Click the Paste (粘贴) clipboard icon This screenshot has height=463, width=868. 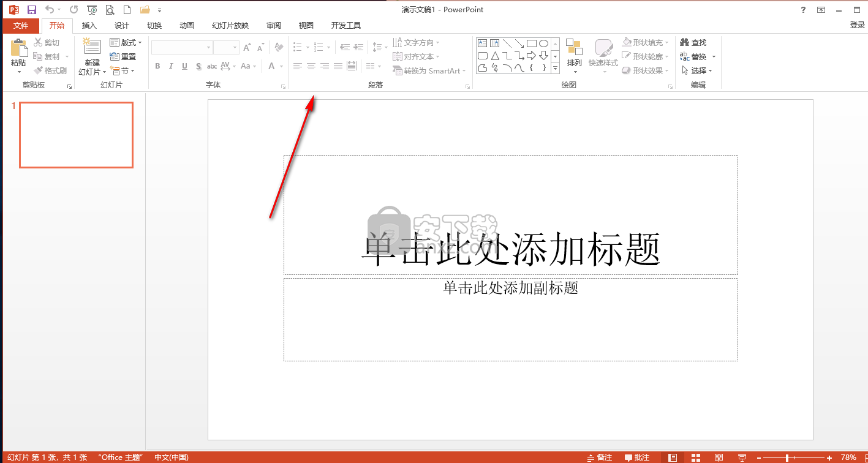(19, 48)
